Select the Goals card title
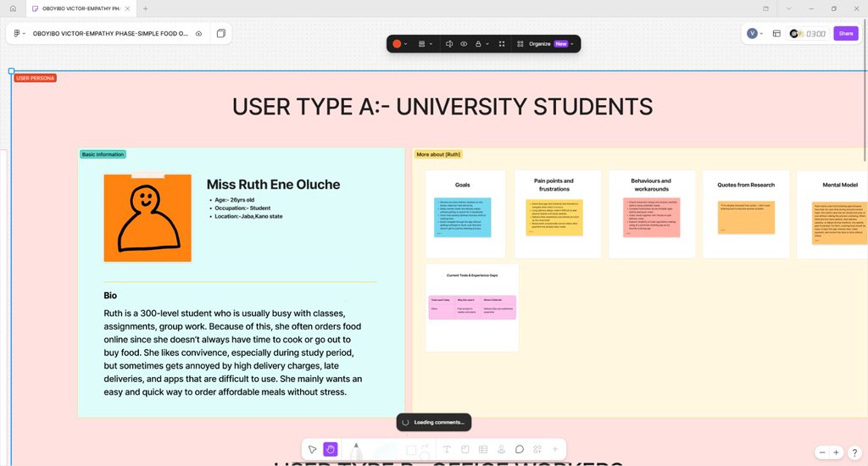Screen dimensions: 868x466 click(462, 185)
